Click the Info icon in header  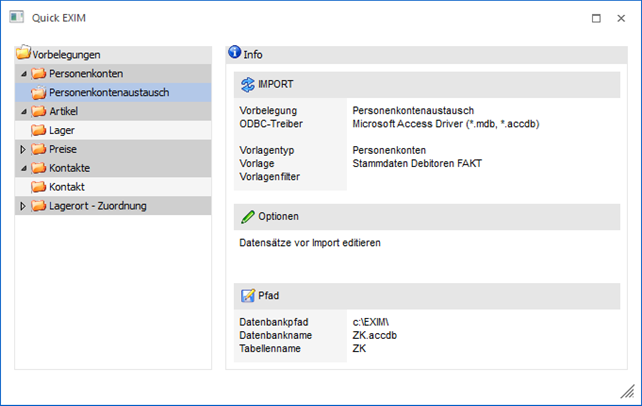tap(235, 53)
